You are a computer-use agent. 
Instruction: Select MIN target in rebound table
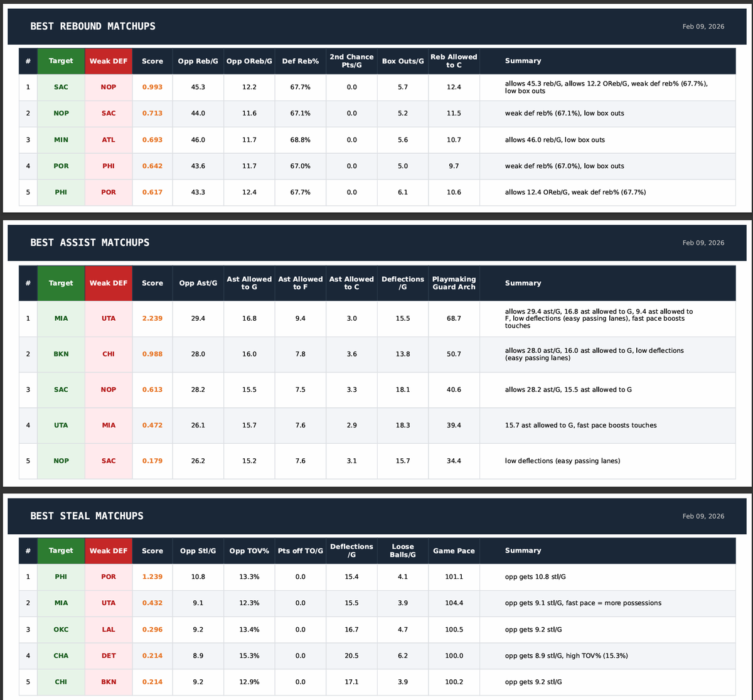pyautogui.click(x=61, y=140)
